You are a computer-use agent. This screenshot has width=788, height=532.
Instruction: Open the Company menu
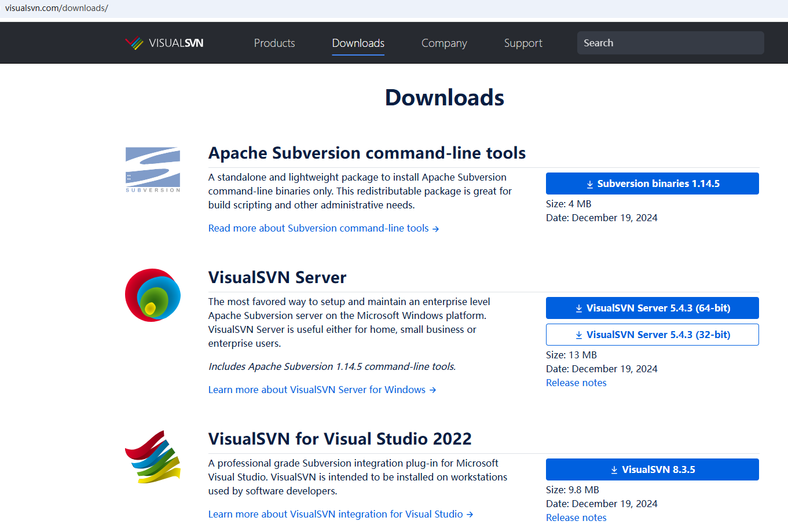point(444,43)
